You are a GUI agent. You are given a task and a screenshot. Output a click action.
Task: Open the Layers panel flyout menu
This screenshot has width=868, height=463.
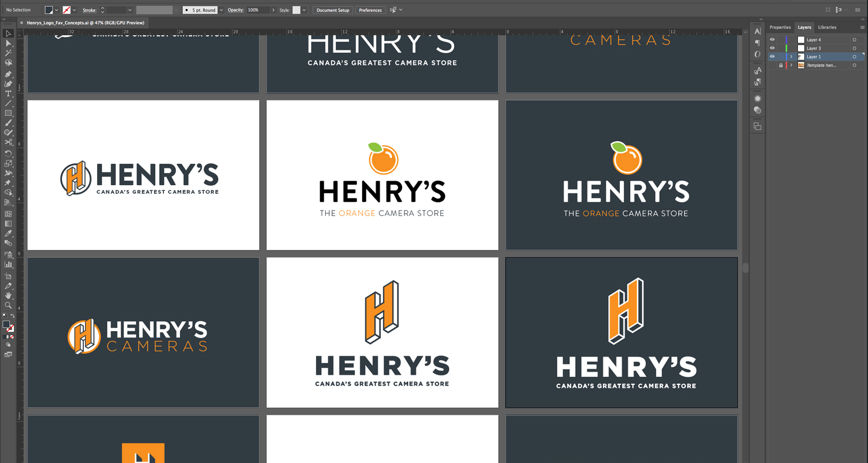coord(863,27)
